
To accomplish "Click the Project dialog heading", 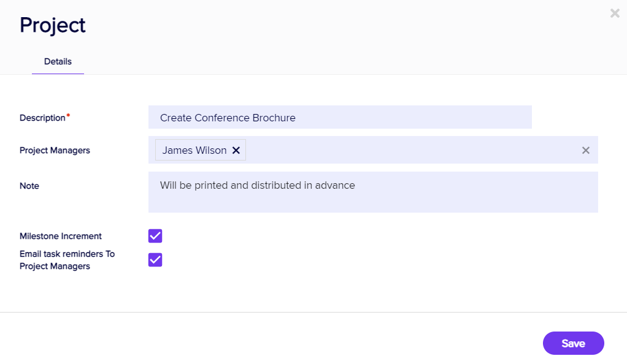I will pyautogui.click(x=53, y=25).
